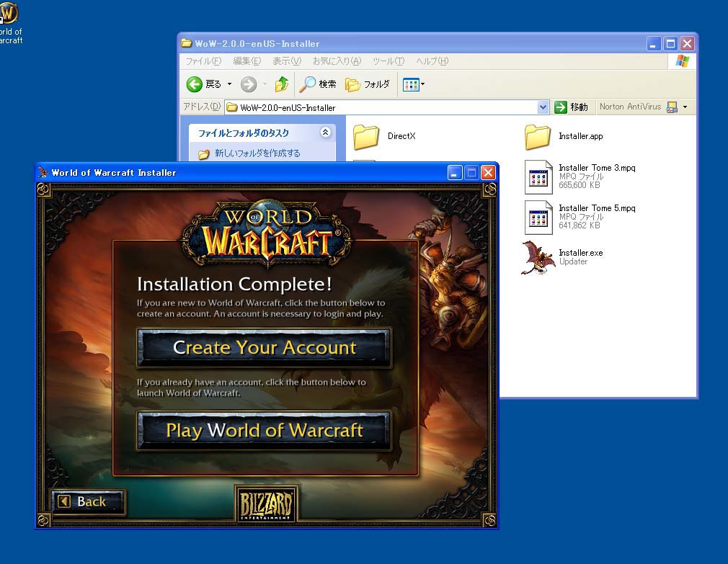The width and height of the screenshot is (728, 564).
Task: Click Explorer Back arrow icon
Action: (x=194, y=84)
